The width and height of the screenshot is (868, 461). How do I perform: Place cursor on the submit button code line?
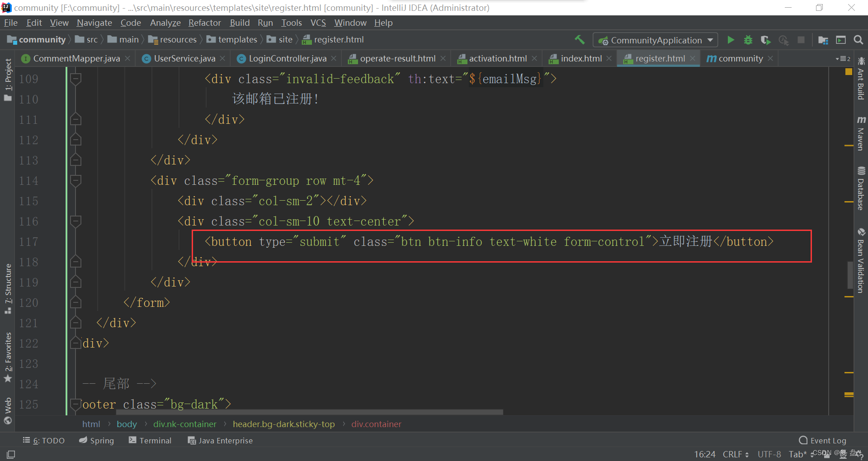[489, 242]
